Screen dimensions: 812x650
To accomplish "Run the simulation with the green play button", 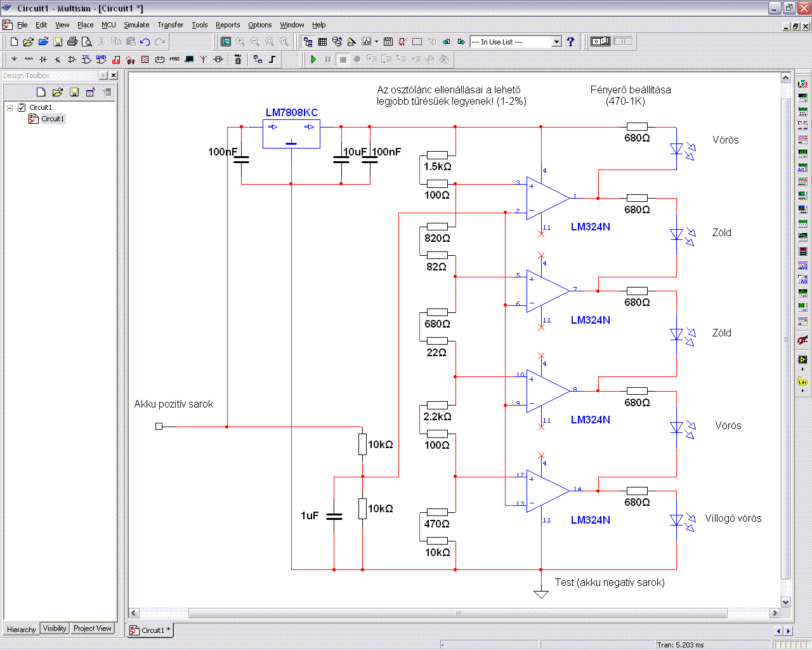I will [313, 59].
